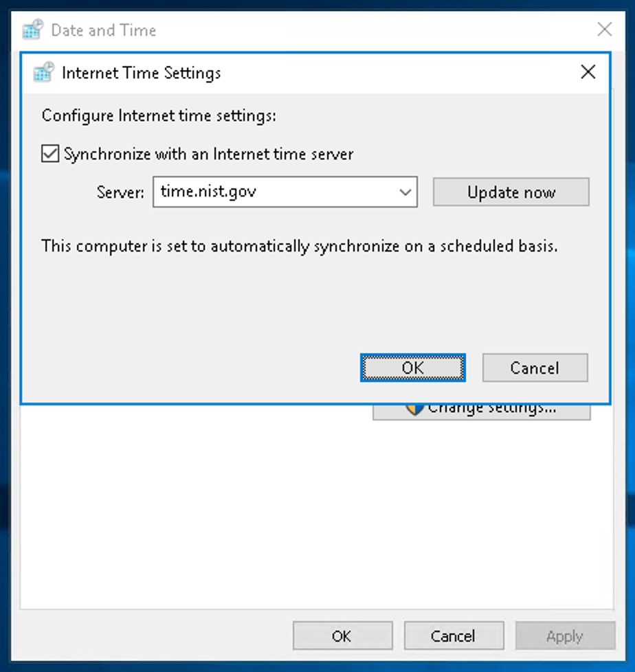Cancel the Internet Time Settings dialog
Screen dimensions: 635x672
535,368
